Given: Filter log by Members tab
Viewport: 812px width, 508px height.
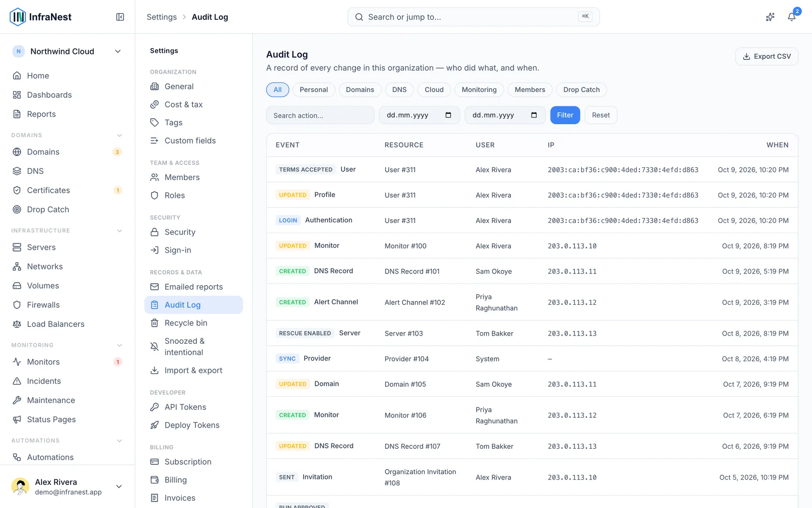Looking at the screenshot, I should (530, 90).
